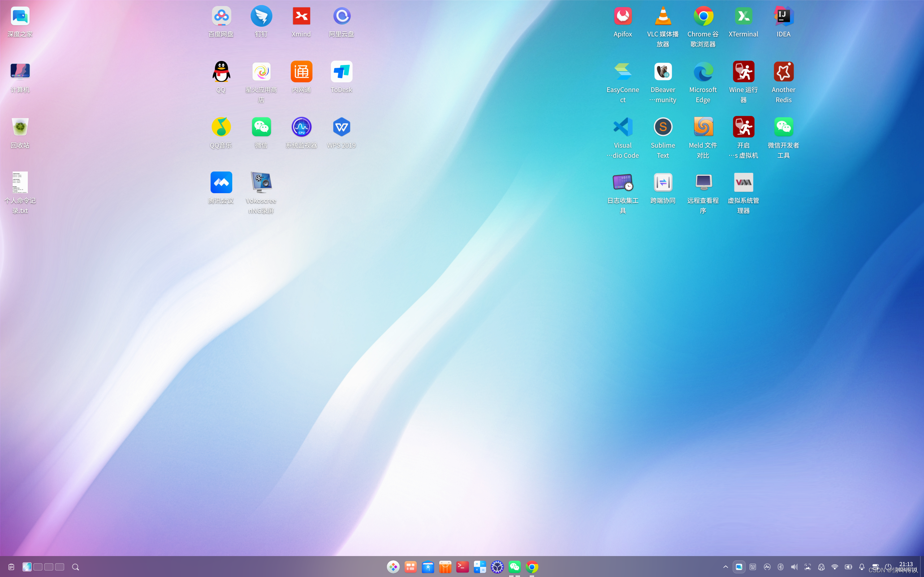Switch to the fourth workspace box
The width and height of the screenshot is (924, 577).
60,567
